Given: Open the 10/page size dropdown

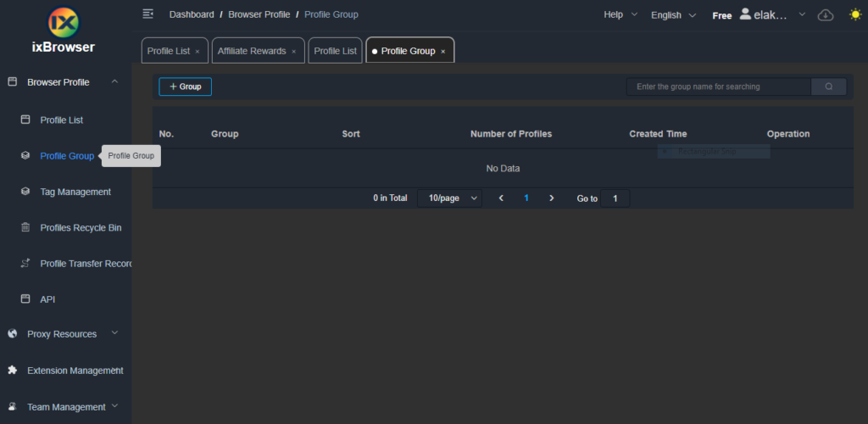Looking at the screenshot, I should [449, 198].
